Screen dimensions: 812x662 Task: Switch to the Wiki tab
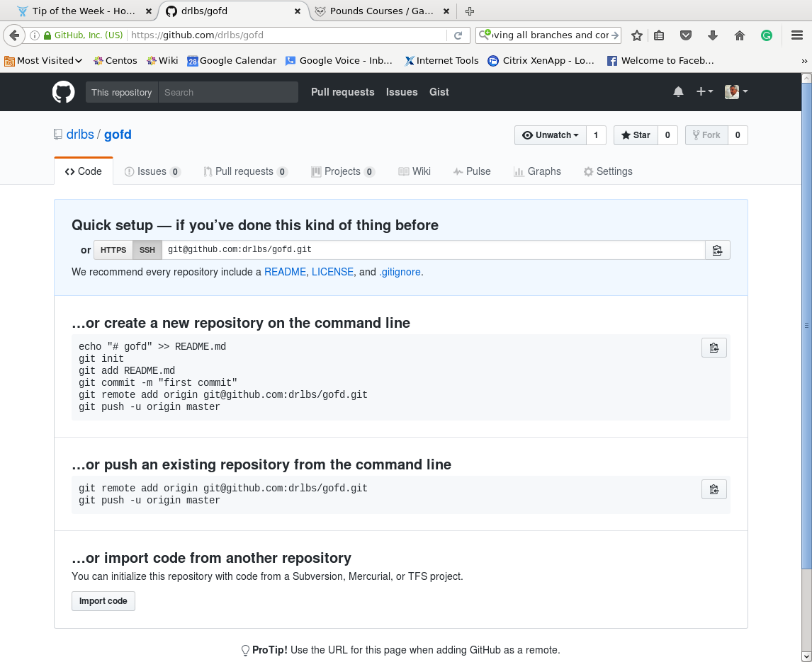pos(415,171)
